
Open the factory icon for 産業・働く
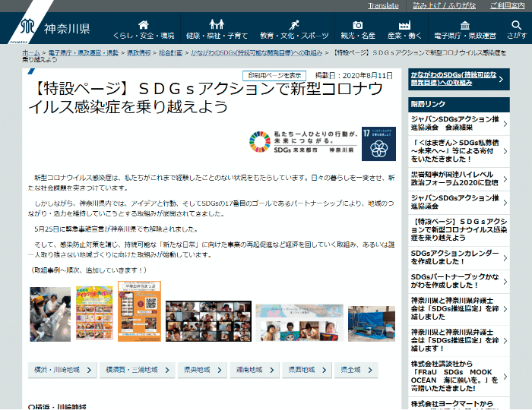tap(404, 25)
